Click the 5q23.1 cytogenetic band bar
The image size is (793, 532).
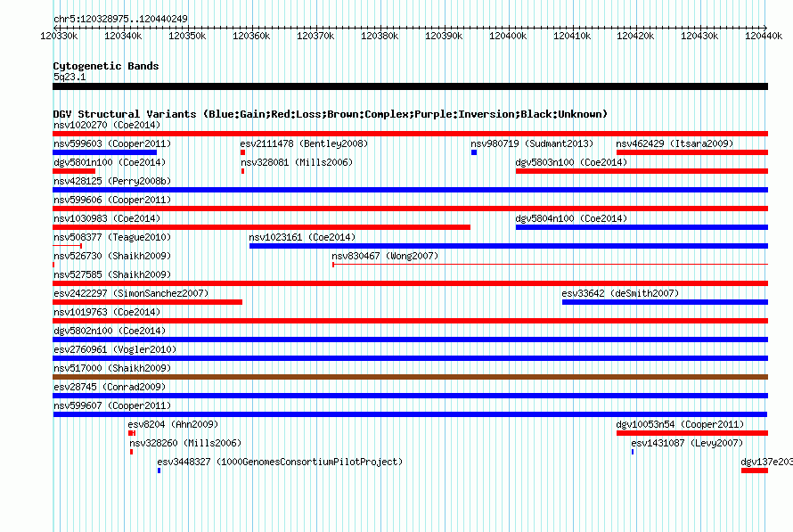410,86
